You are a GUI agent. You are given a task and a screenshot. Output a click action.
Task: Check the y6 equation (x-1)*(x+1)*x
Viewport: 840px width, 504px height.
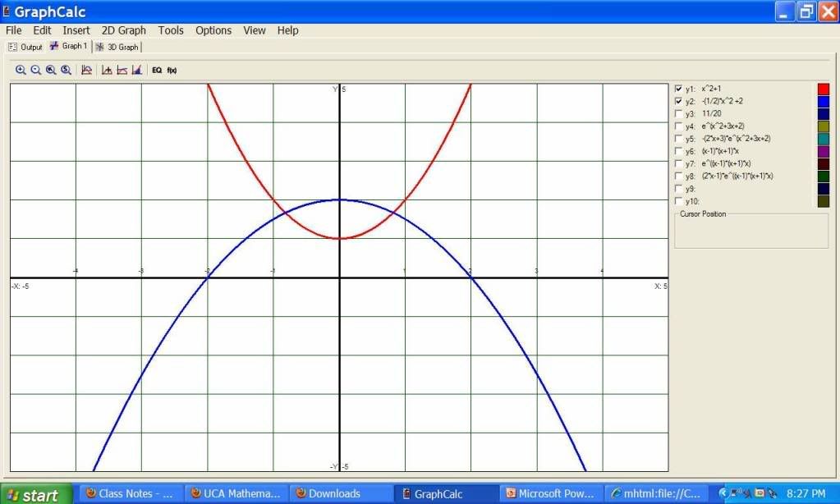click(679, 151)
